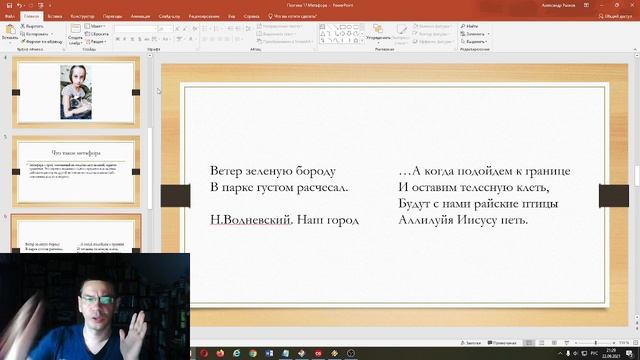Click fit slide to window icon
The height and width of the screenshot is (360, 640).
point(636,343)
